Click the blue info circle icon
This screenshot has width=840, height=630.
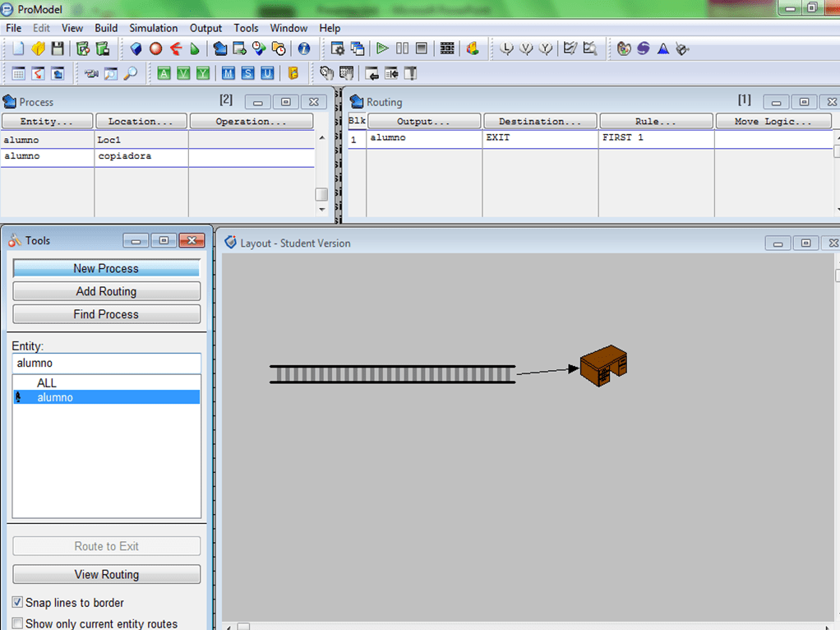point(303,49)
